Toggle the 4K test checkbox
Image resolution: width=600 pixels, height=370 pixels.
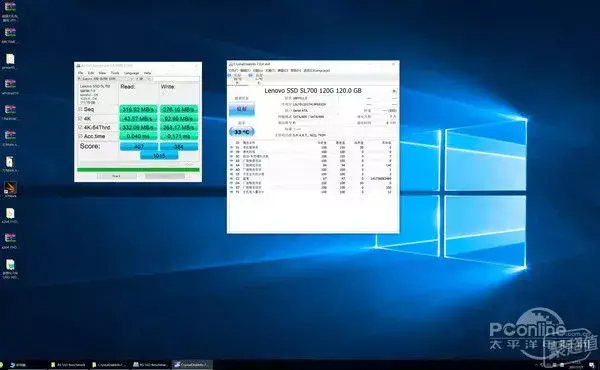(80, 119)
